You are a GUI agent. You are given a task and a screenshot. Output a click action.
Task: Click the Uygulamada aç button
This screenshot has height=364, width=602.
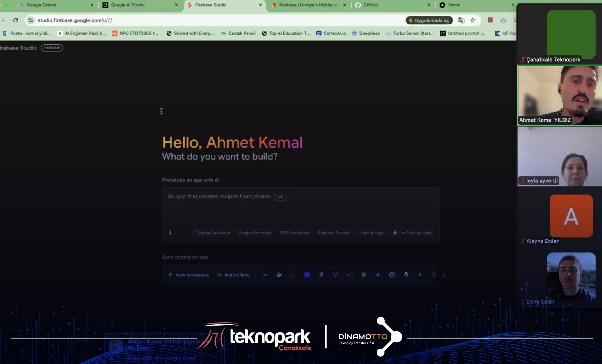429,20
